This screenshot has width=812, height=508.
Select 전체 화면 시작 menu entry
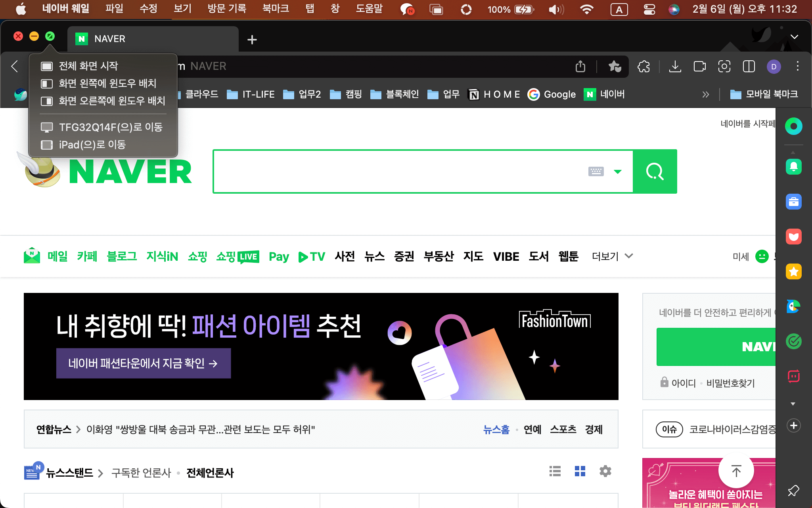88,66
